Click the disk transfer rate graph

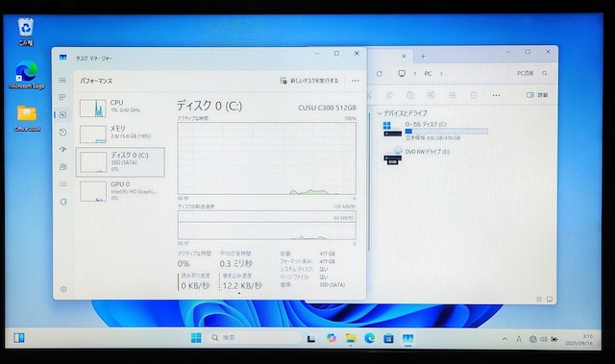tap(267, 226)
